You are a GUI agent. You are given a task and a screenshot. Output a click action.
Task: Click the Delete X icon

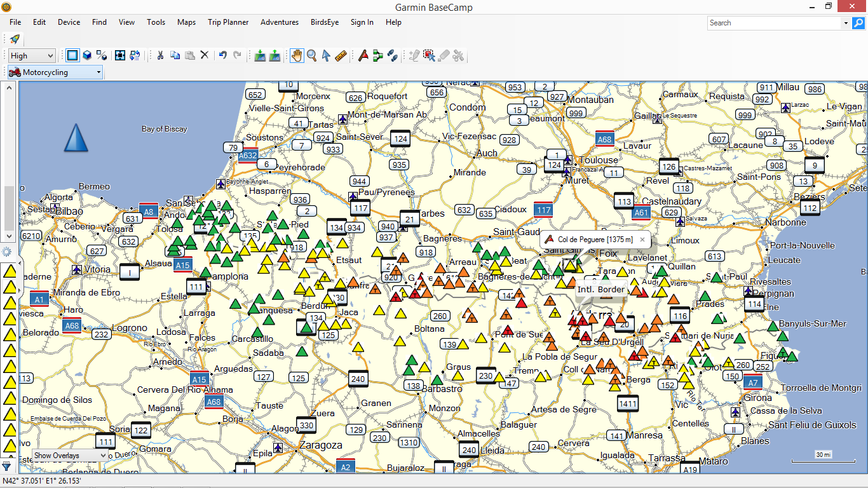coord(205,55)
